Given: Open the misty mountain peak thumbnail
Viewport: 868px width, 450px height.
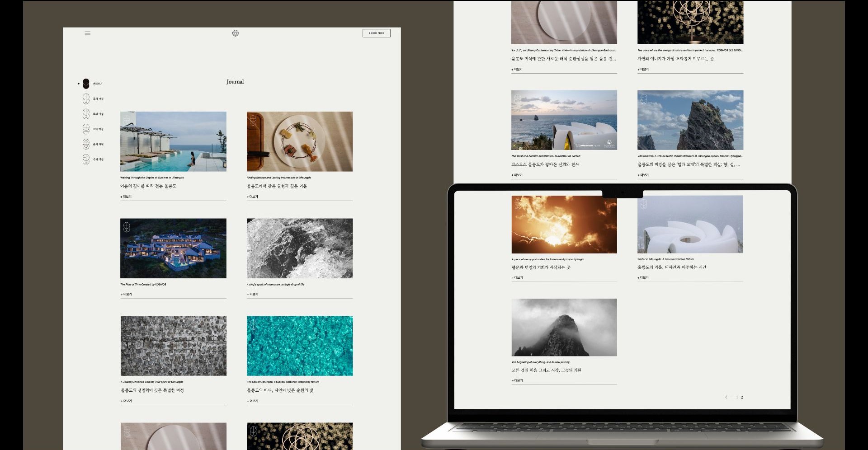Looking at the screenshot, I should click(x=564, y=327).
